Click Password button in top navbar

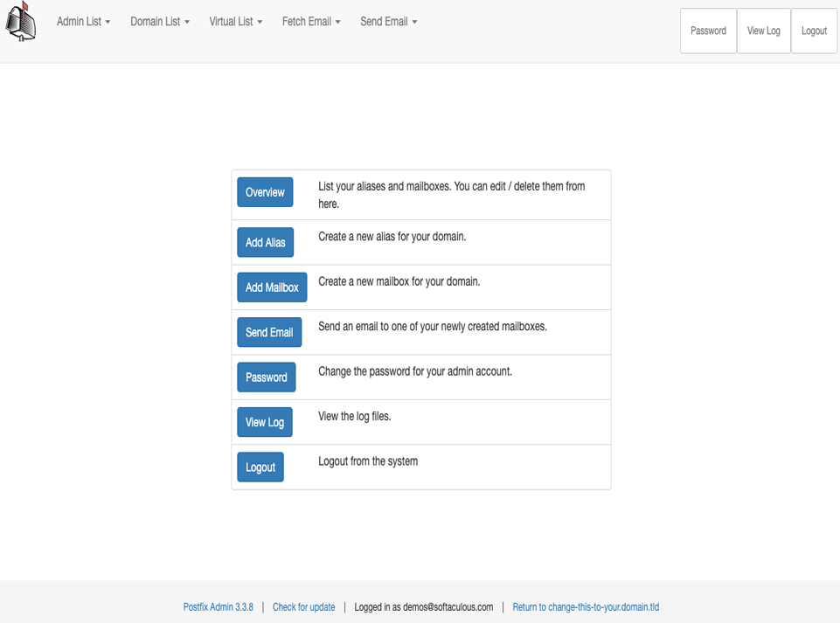click(x=708, y=31)
